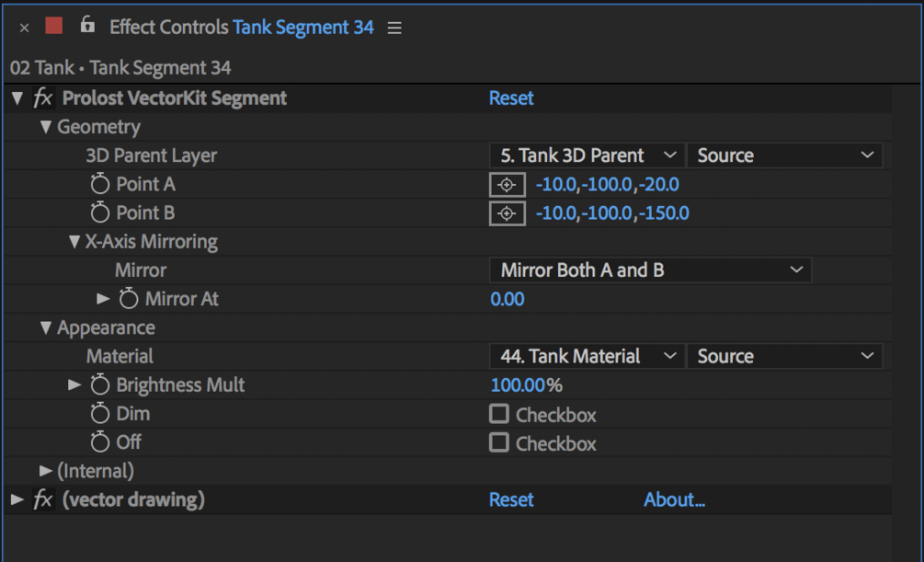
Task: Click the About link for vector drawing
Action: [674, 499]
